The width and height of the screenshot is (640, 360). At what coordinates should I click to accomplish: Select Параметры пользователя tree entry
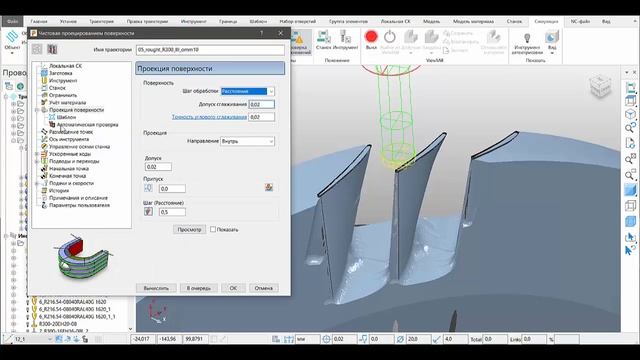pos(79,205)
